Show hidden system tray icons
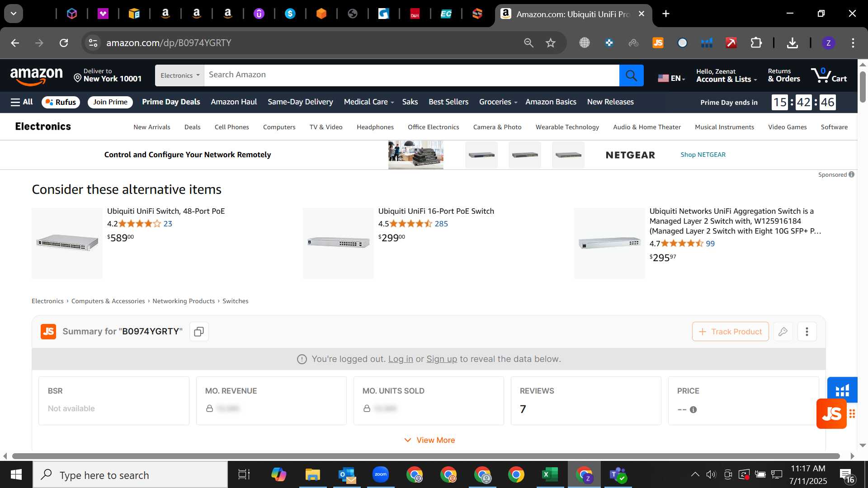Image resolution: width=868 pixels, height=488 pixels. [x=695, y=475]
